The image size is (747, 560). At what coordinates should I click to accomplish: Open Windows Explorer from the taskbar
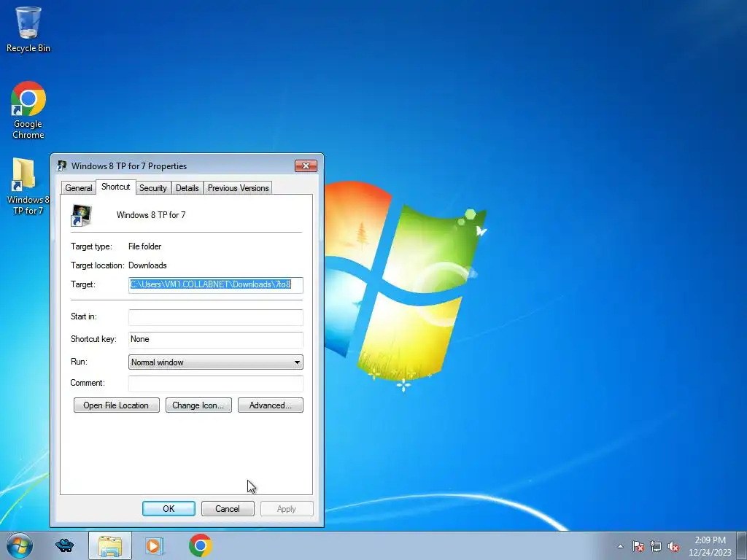coord(110,545)
